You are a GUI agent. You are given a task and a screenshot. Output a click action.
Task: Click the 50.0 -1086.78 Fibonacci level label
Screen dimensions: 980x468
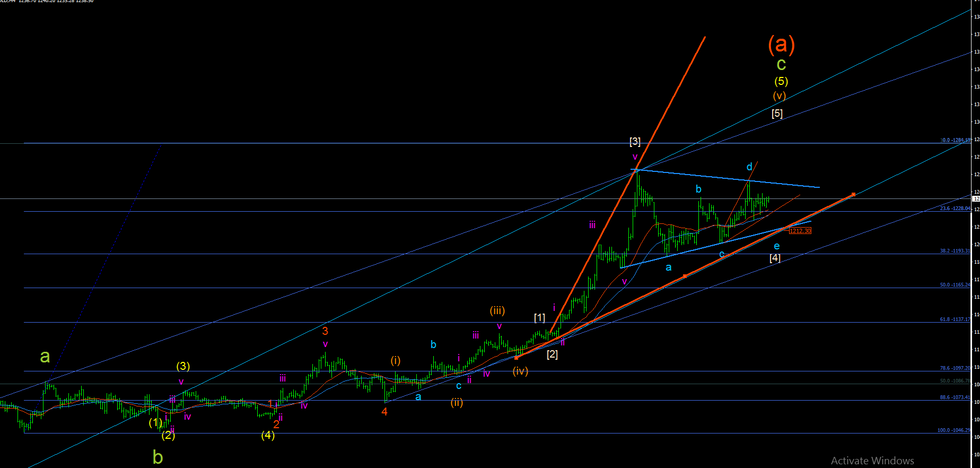coord(955,381)
